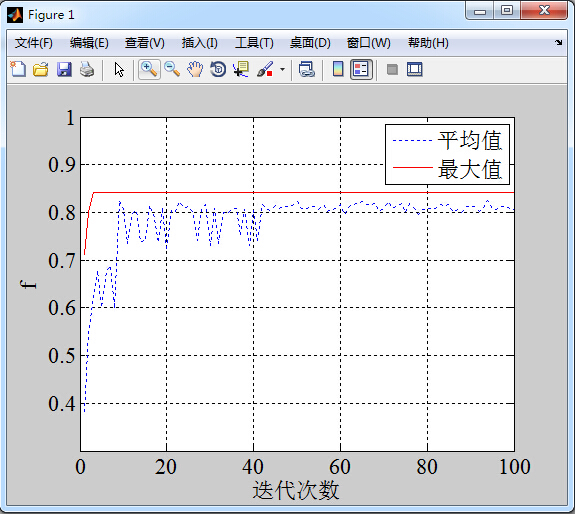Click the New Figure icon
575x514 pixels.
(x=18, y=69)
